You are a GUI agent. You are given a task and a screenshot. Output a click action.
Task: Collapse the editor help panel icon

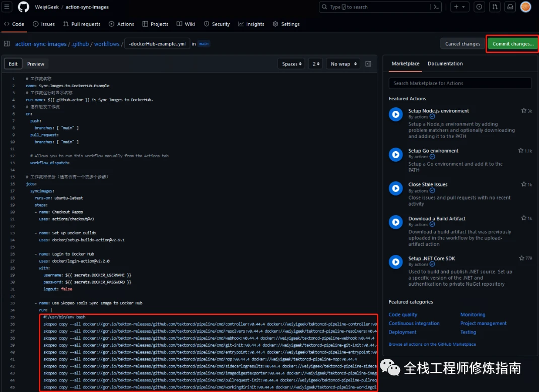point(368,63)
